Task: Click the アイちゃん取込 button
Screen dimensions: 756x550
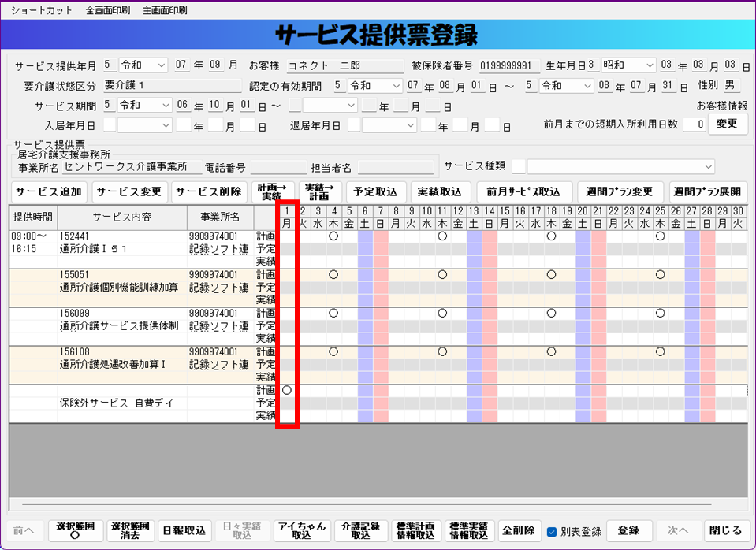Action: (x=301, y=530)
